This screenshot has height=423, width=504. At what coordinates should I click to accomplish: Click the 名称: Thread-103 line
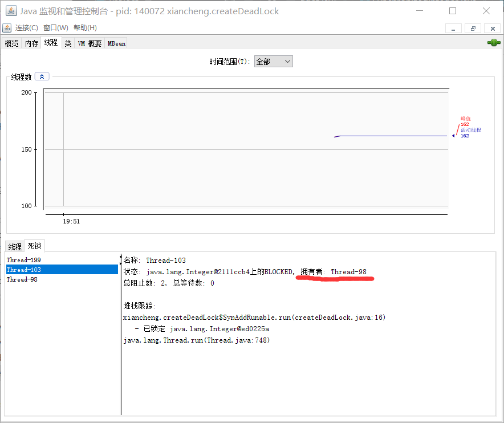pos(155,261)
